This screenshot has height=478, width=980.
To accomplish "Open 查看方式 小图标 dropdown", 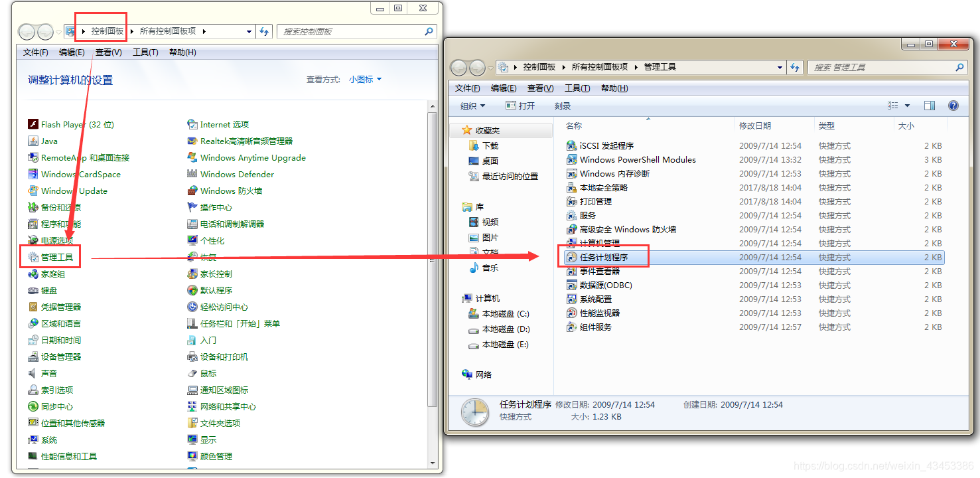I will point(366,79).
